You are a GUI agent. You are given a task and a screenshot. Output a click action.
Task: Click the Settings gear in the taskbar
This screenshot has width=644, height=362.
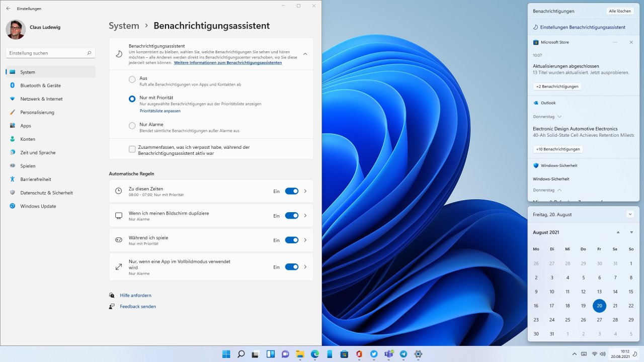[418, 354]
